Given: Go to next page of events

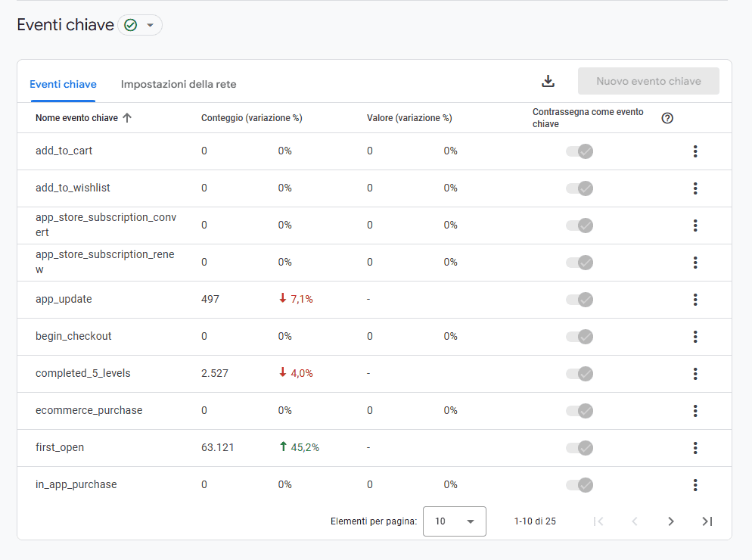Looking at the screenshot, I should pyautogui.click(x=671, y=521).
